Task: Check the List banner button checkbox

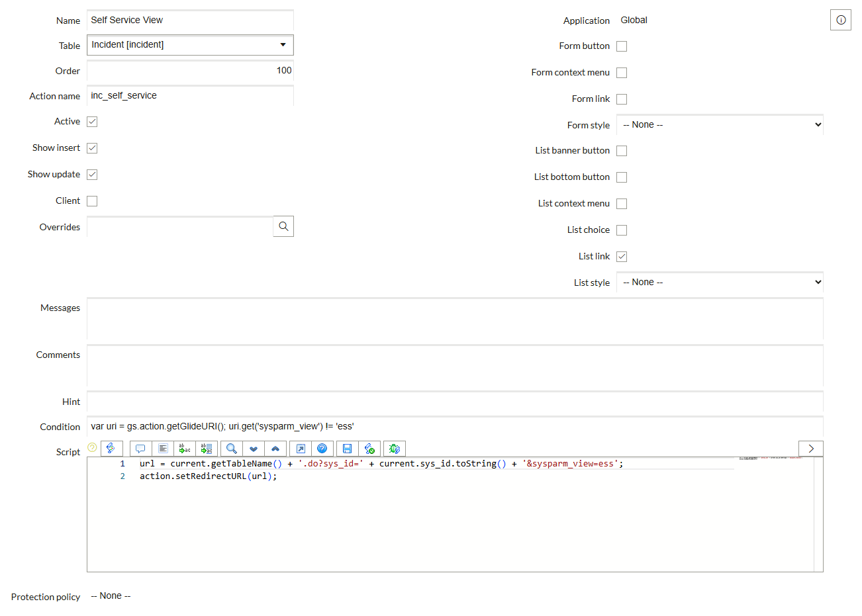Action: pyautogui.click(x=622, y=151)
